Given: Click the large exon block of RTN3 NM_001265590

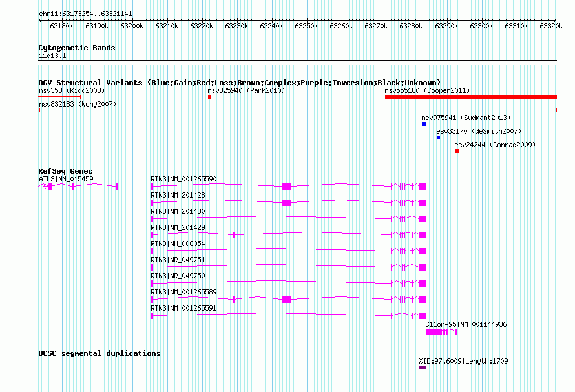Looking at the screenshot, I should (286, 187).
